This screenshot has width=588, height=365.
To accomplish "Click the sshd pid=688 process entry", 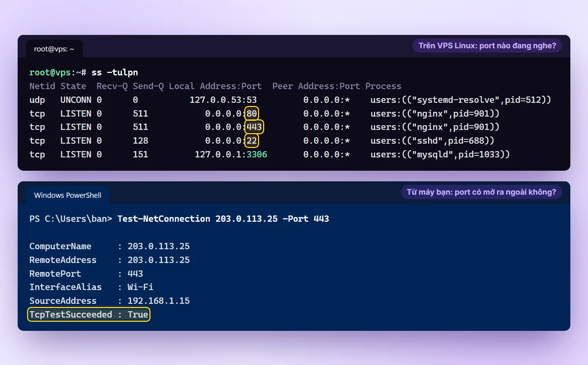I will [432, 141].
